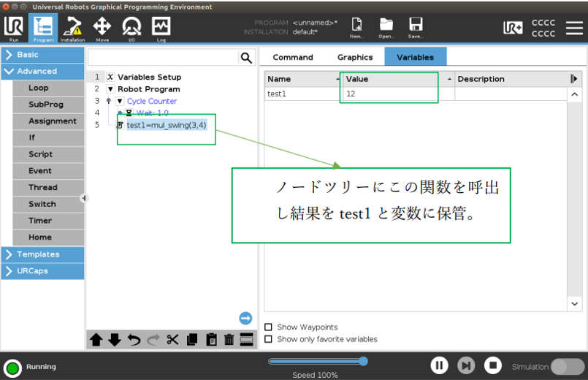
Task: Click the UR+ logo icon
Action: point(513,28)
